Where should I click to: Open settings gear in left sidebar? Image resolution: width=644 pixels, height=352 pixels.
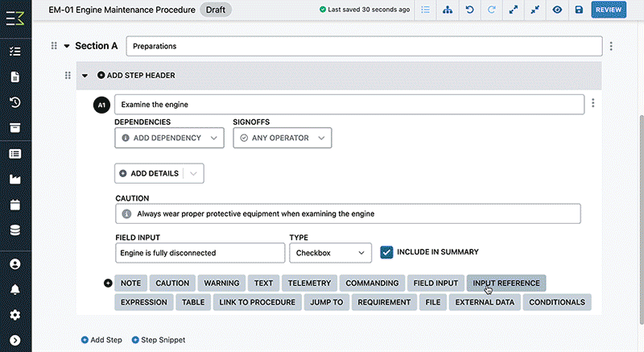[15, 315]
